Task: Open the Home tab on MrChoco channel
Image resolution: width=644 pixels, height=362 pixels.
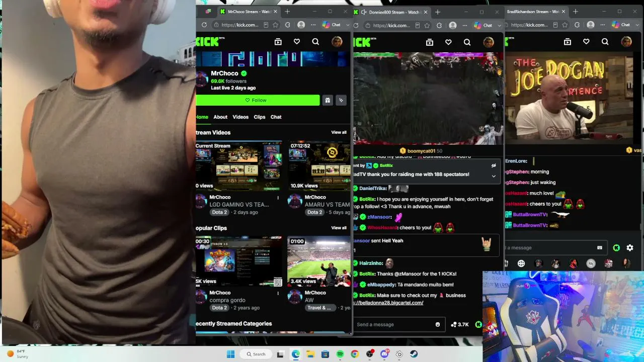Action: [202, 117]
